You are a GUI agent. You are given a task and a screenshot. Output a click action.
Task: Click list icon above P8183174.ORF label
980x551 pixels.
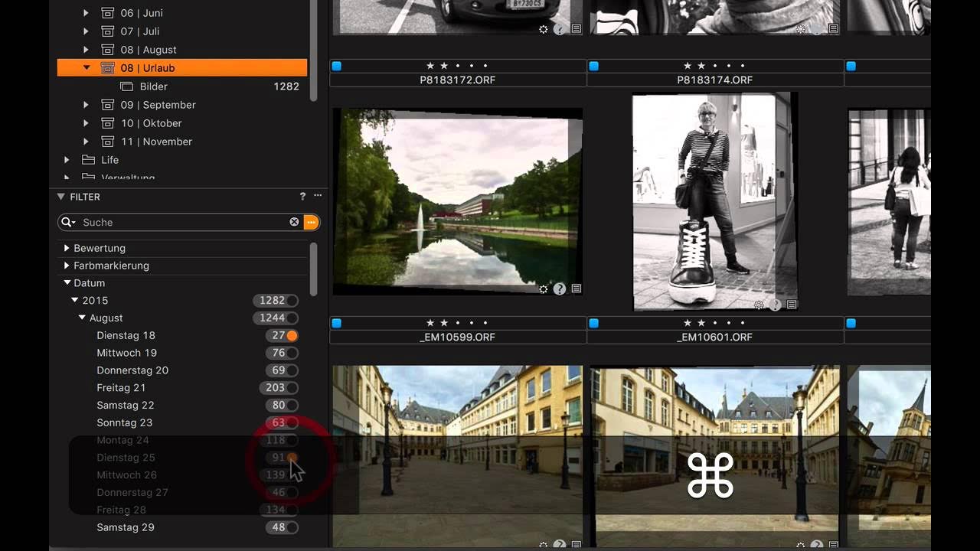point(834,29)
